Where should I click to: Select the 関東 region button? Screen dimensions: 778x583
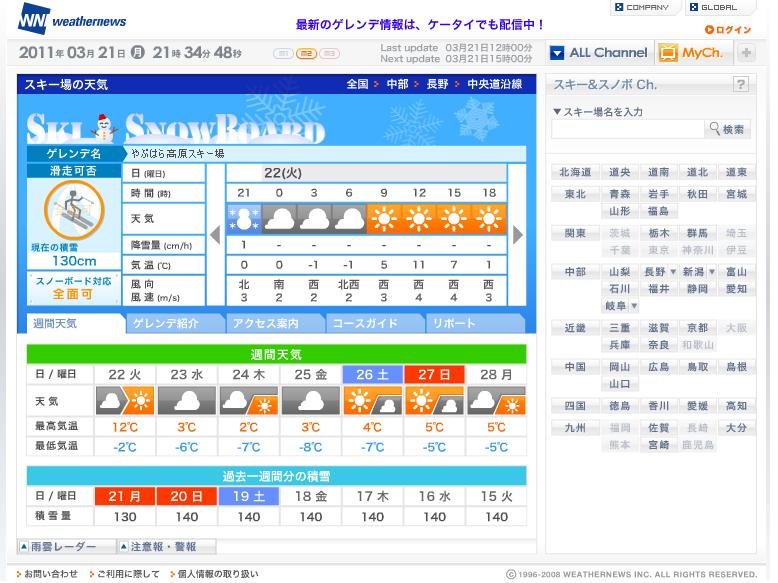(x=575, y=233)
